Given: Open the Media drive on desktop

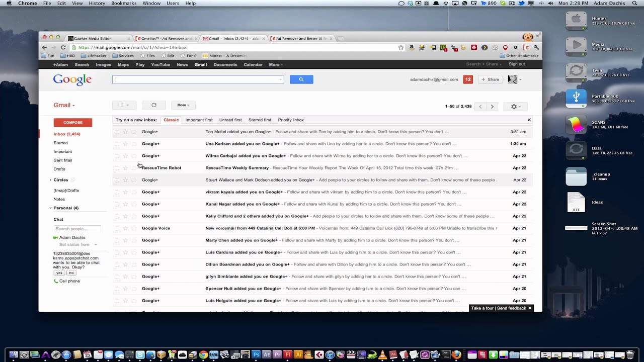Looking at the screenshot, I should (576, 47).
